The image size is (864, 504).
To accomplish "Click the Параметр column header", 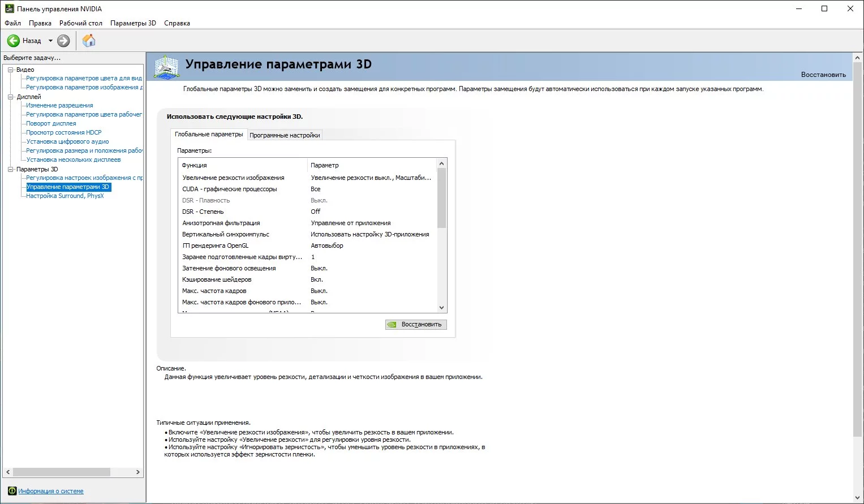I will 372,165.
